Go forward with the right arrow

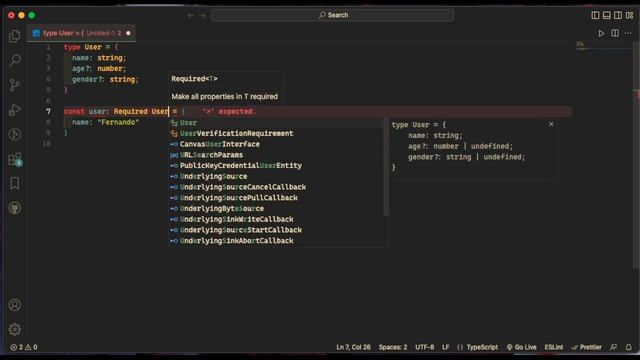(x=202, y=16)
